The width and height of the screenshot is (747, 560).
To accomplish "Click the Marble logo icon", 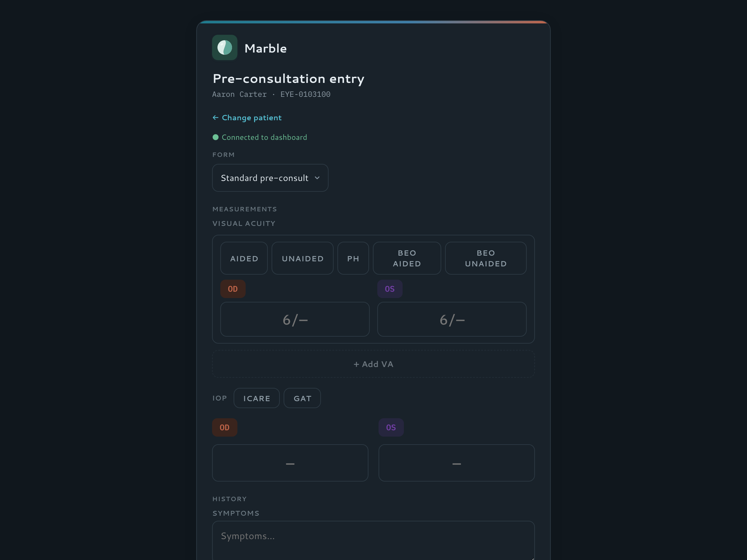I will pyautogui.click(x=224, y=47).
